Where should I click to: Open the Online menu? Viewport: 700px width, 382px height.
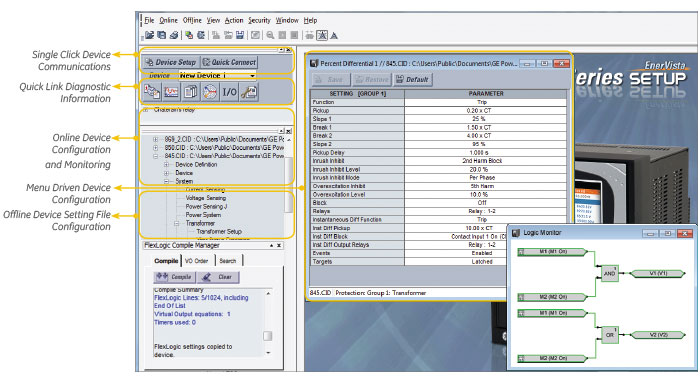168,20
